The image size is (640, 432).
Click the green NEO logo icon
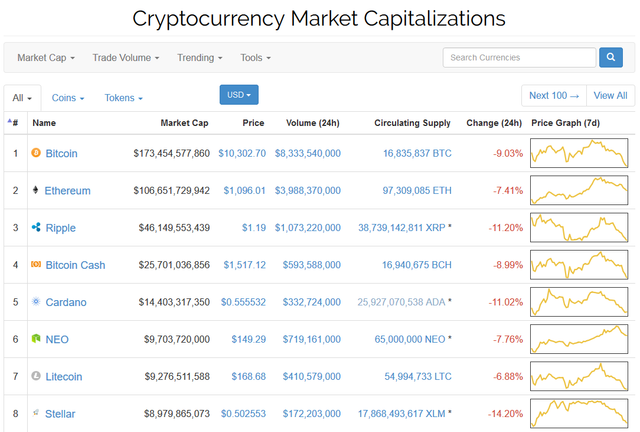click(37, 339)
